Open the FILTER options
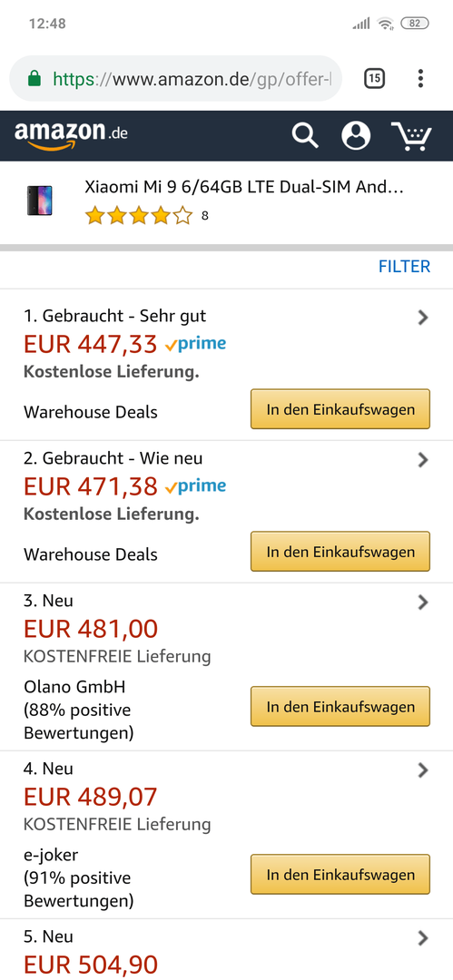Viewport: 453px width, 980px height. 404,267
